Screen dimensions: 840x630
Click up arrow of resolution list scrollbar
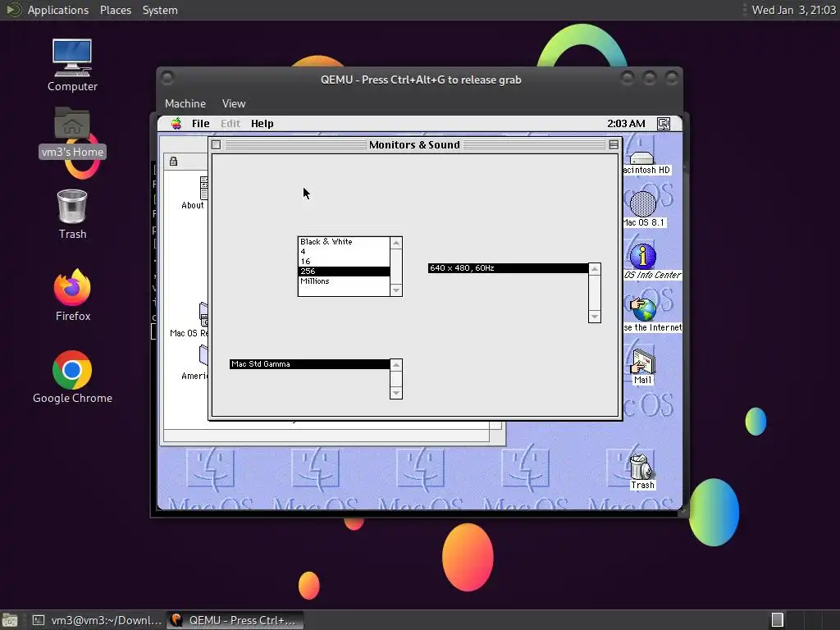595,269
